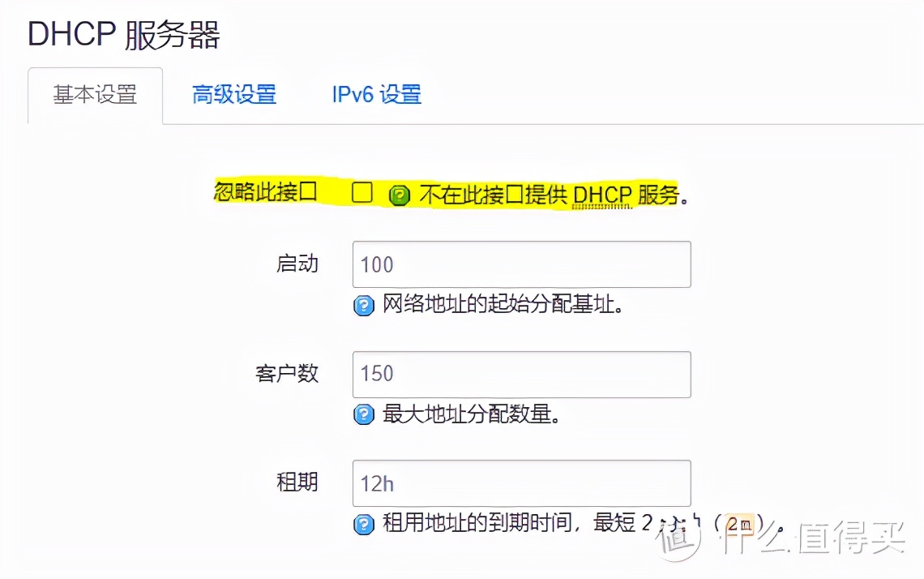Click help icon before 网络地址的起始分配基址
Viewport: 924px width, 579px height.
click(x=364, y=306)
